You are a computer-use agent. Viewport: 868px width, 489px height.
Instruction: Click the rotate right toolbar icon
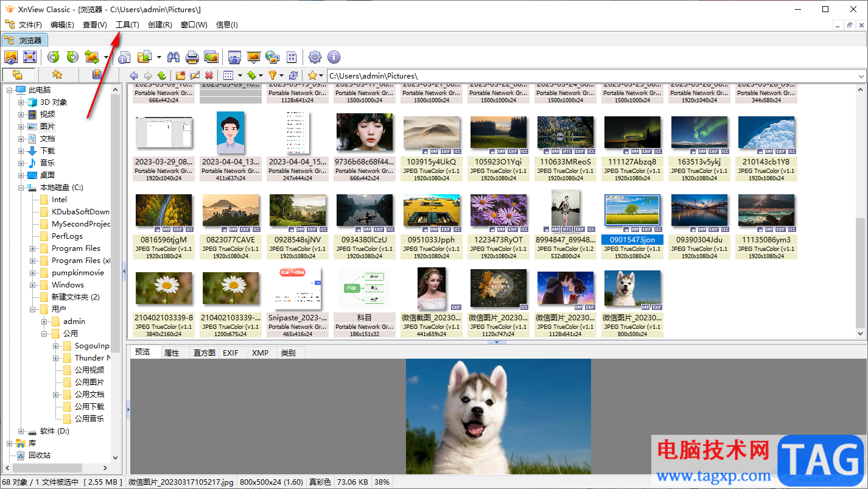(x=72, y=57)
